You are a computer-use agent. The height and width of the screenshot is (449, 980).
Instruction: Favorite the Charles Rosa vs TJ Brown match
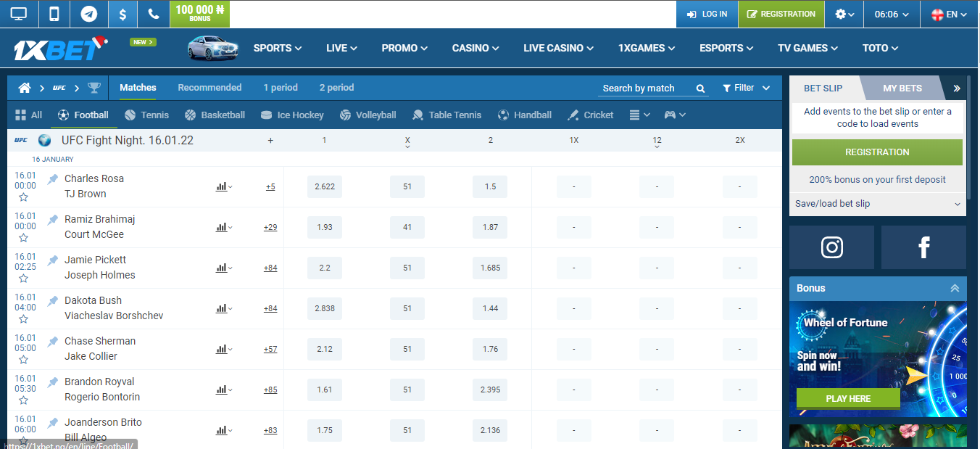pyautogui.click(x=24, y=197)
